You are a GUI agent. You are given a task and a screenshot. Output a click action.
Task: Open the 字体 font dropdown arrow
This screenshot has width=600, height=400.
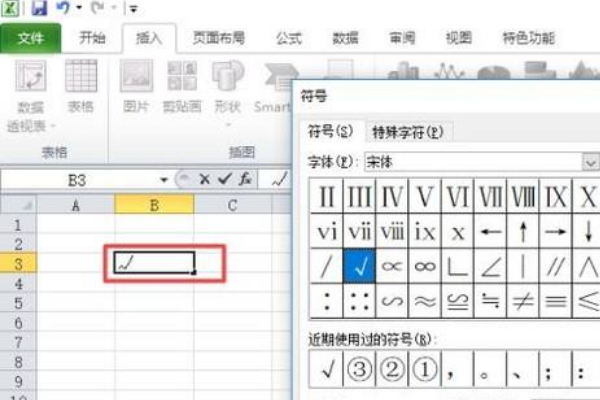(x=590, y=162)
